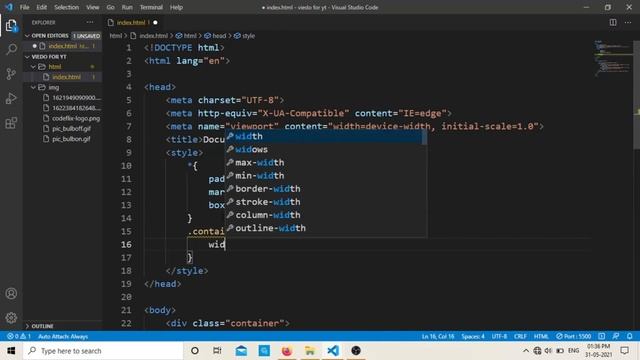Click Visual Studio Code taskbar icon
Screen dimensions: 640x360
pyautogui.click(x=333, y=351)
